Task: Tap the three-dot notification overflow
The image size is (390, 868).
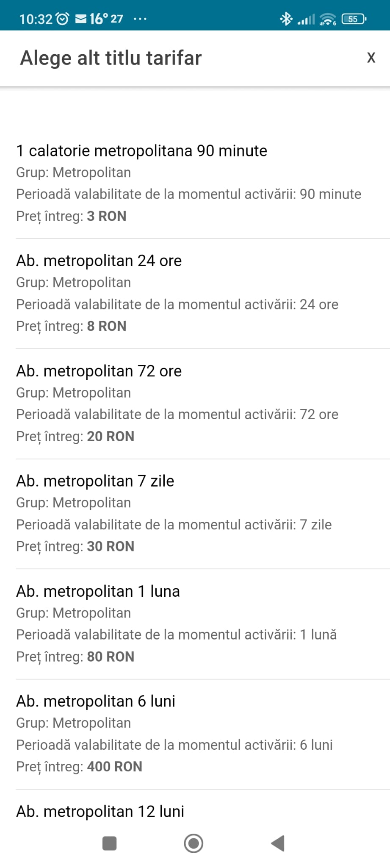Action: (x=140, y=19)
